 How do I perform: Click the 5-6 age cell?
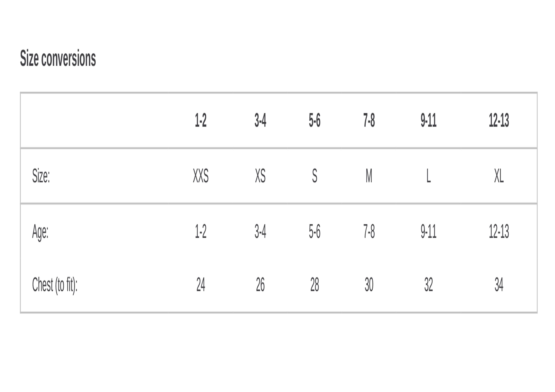(x=315, y=231)
